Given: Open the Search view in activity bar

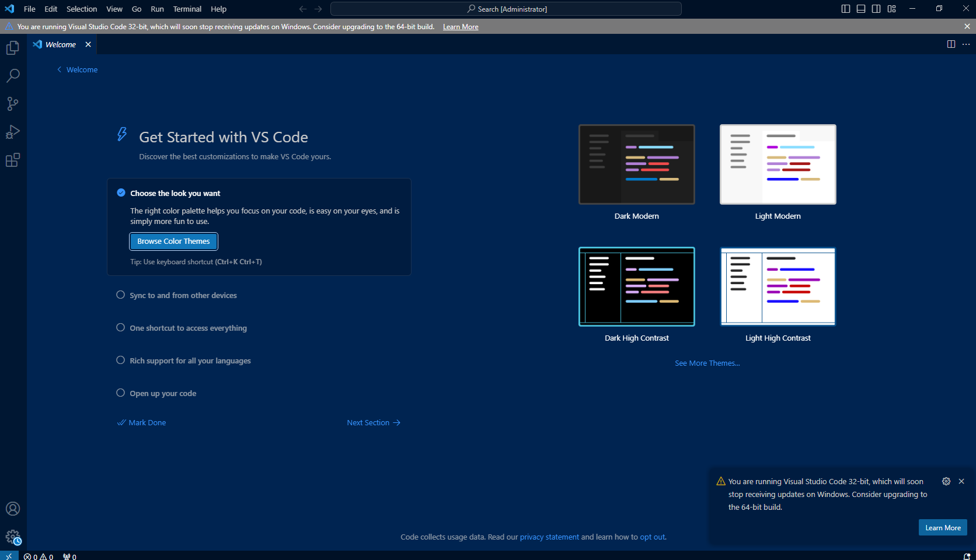Looking at the screenshot, I should tap(13, 76).
